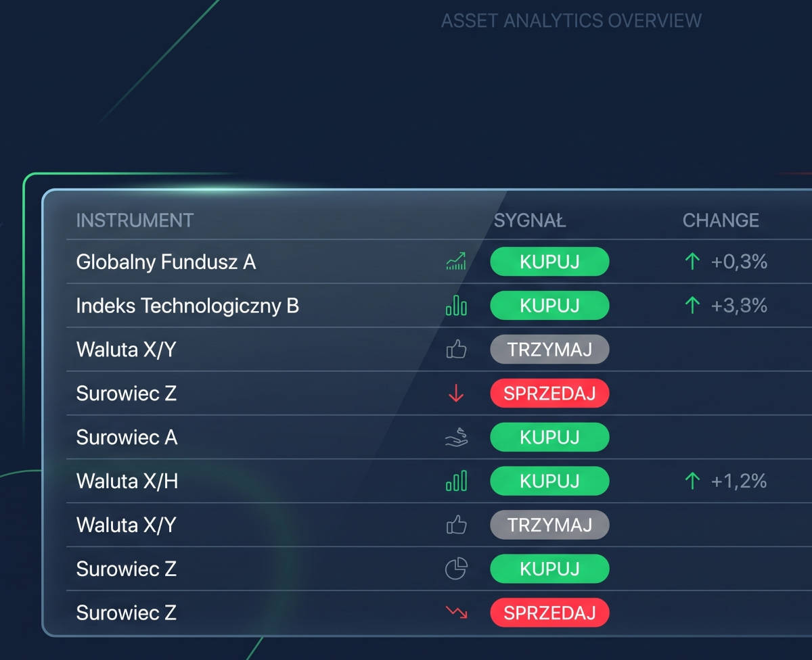Click the red straight down arrow icon
This screenshot has height=660, width=812.
[456, 394]
